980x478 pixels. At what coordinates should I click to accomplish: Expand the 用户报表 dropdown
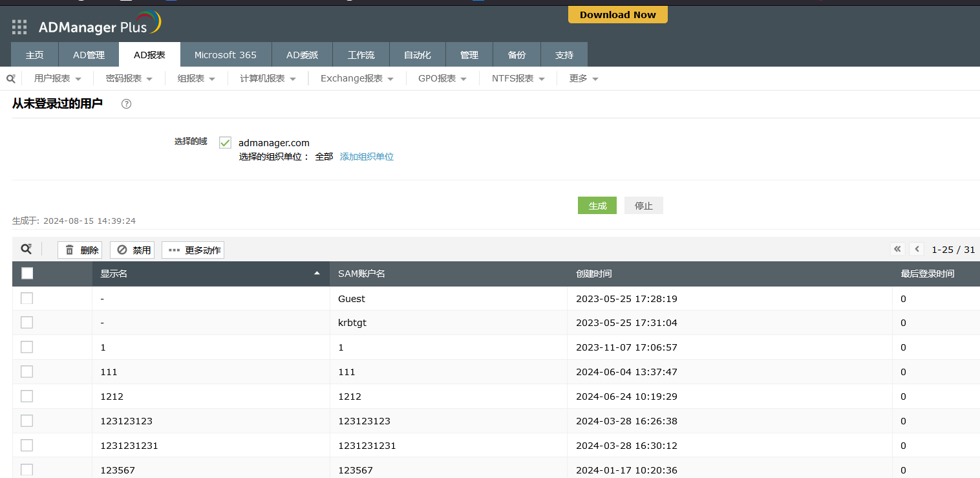(x=58, y=78)
